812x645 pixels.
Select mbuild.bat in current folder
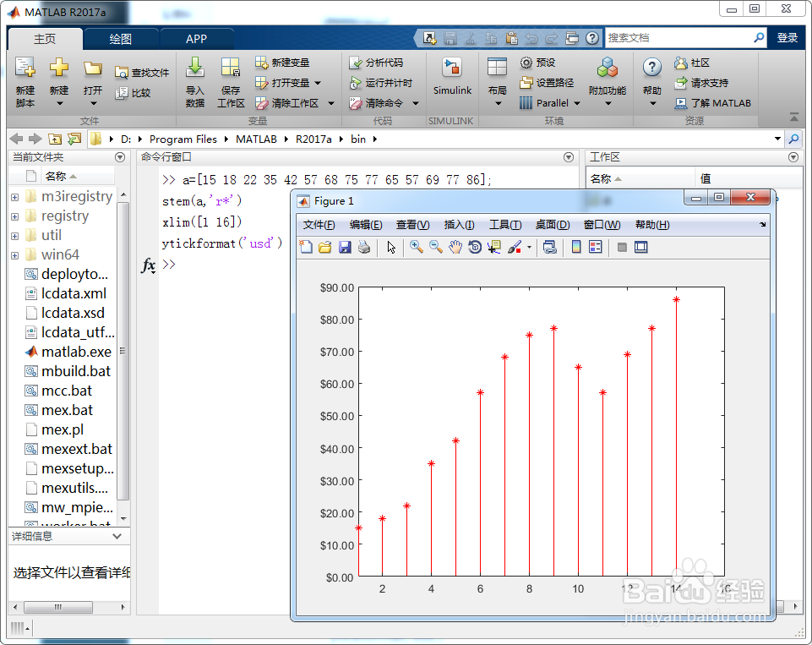(68, 371)
